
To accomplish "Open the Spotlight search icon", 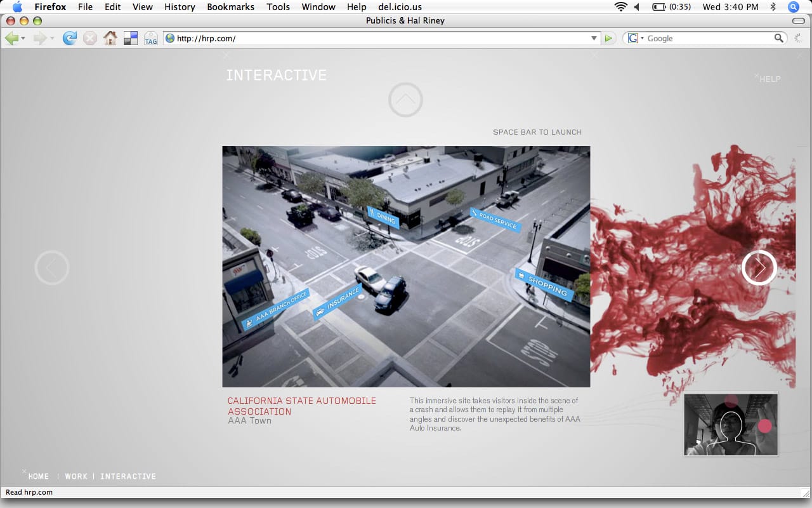I will pyautogui.click(x=794, y=7).
